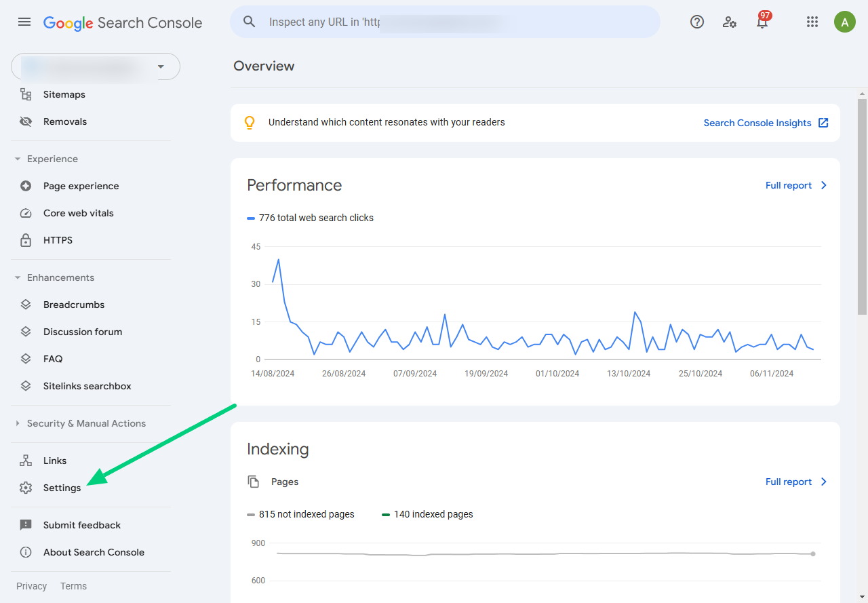Screen dimensions: 868x603
Task: Click the URL inspection search field
Action: pos(445,22)
